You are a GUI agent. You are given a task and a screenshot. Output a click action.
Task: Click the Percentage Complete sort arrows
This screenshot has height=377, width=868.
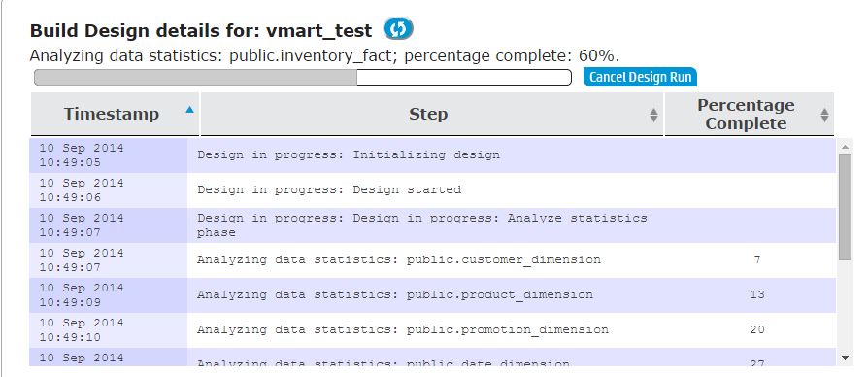[824, 115]
